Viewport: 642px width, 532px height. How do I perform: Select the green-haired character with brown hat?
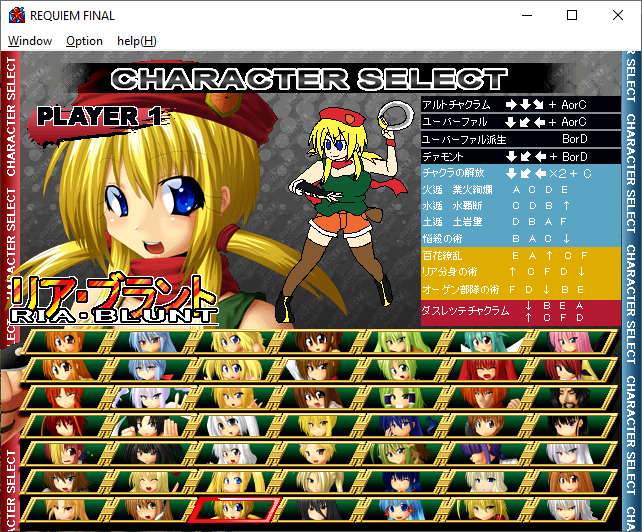tap(403, 453)
